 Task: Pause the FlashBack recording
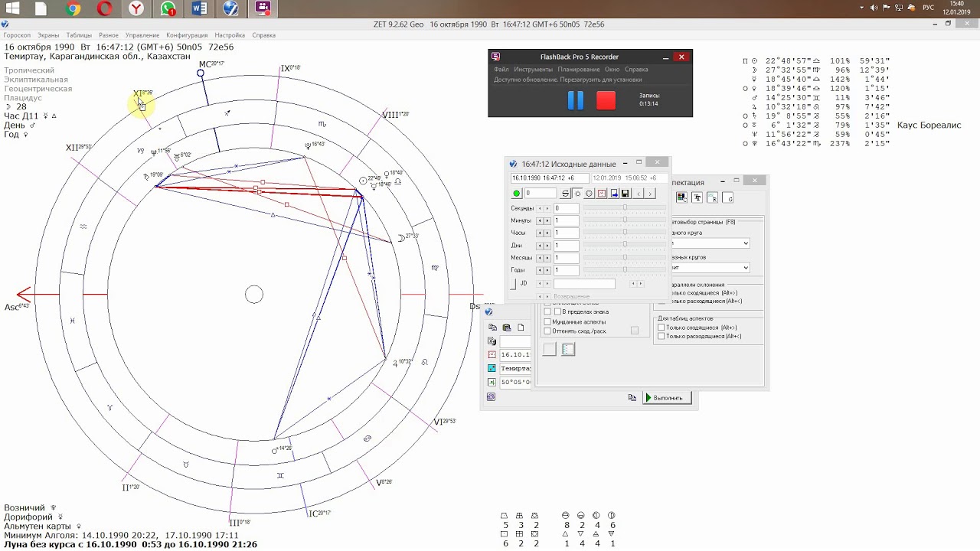pyautogui.click(x=576, y=100)
